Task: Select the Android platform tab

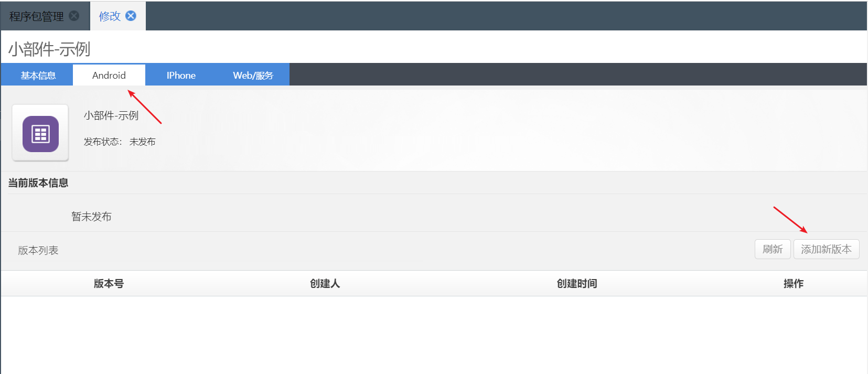Action: point(109,75)
